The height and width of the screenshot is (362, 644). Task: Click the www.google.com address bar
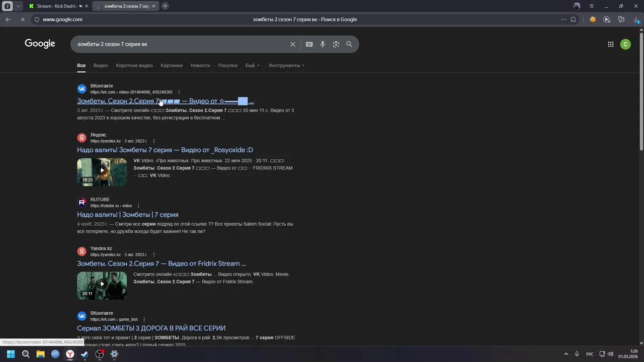click(x=62, y=20)
